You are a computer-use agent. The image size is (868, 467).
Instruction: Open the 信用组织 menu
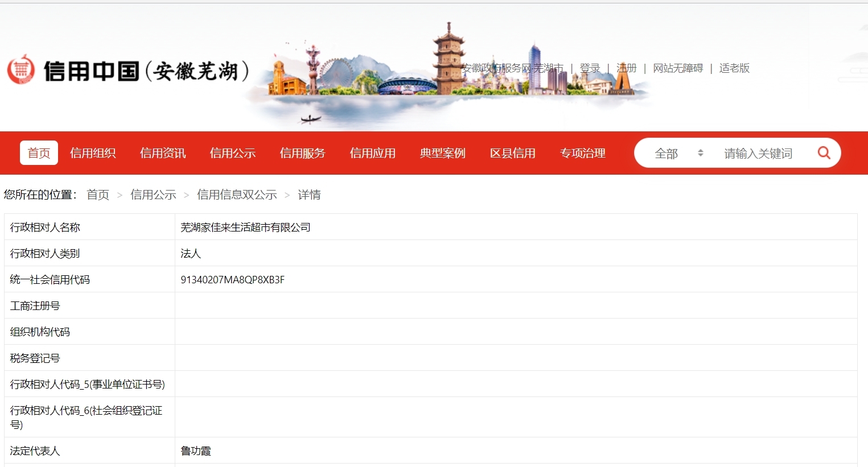tap(93, 152)
